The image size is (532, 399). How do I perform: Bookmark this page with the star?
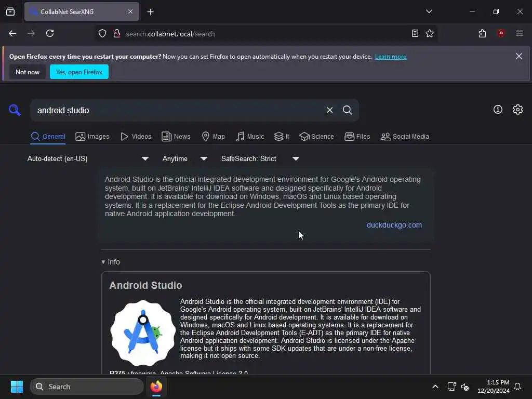tap(430, 33)
